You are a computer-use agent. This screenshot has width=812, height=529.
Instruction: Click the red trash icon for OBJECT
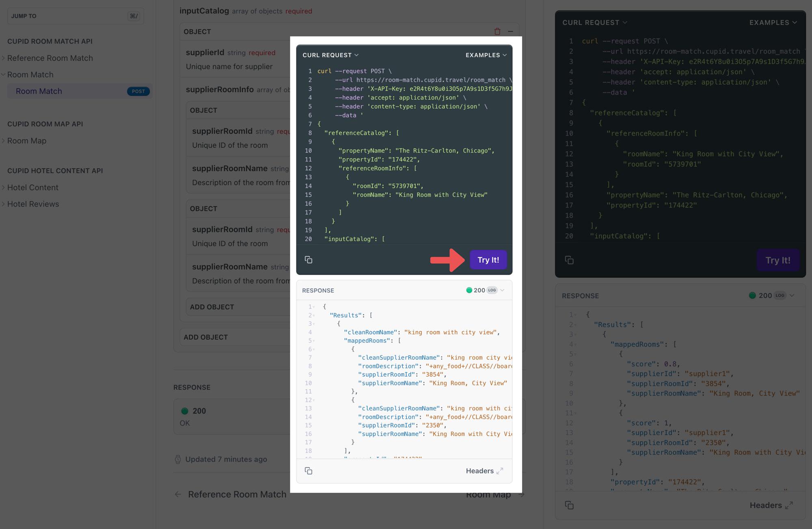497,32
